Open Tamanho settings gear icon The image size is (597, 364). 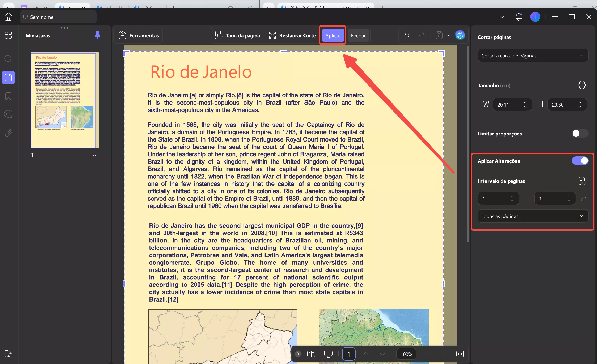581,85
